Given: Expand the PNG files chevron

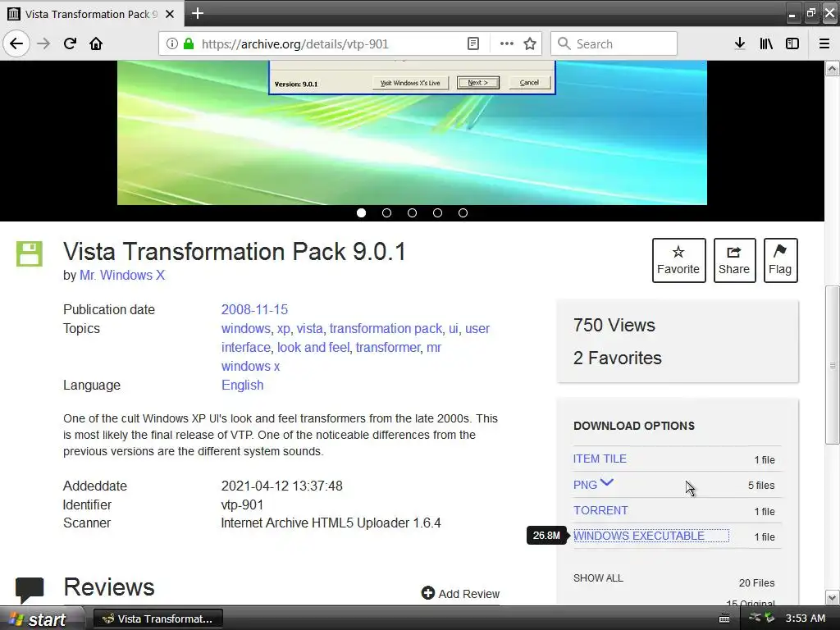Looking at the screenshot, I should (x=607, y=482).
